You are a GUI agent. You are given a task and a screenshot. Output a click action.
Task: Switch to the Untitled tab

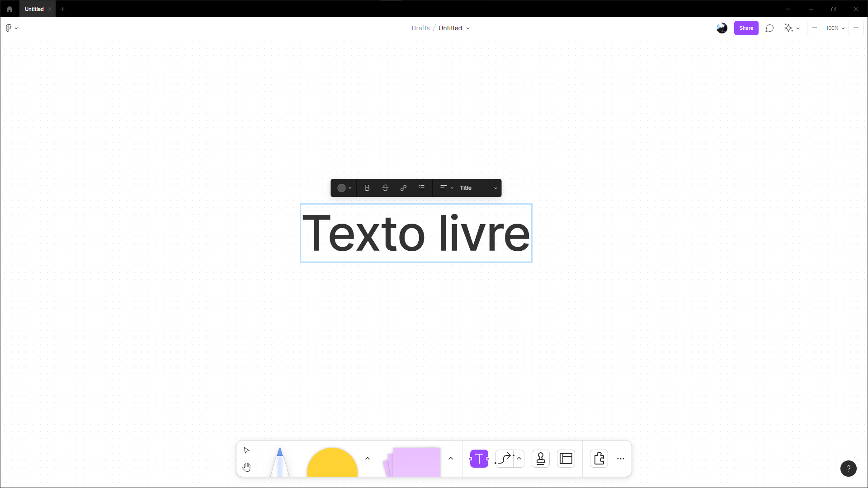click(34, 9)
